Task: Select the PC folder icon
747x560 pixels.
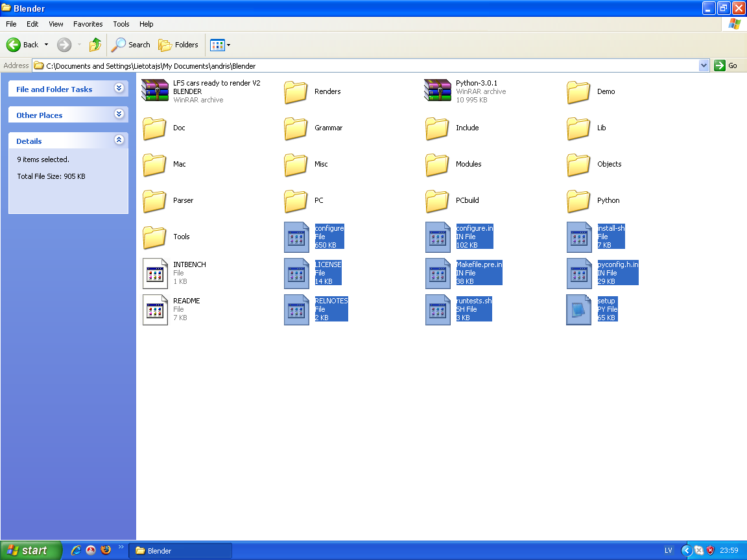Action: click(x=296, y=200)
